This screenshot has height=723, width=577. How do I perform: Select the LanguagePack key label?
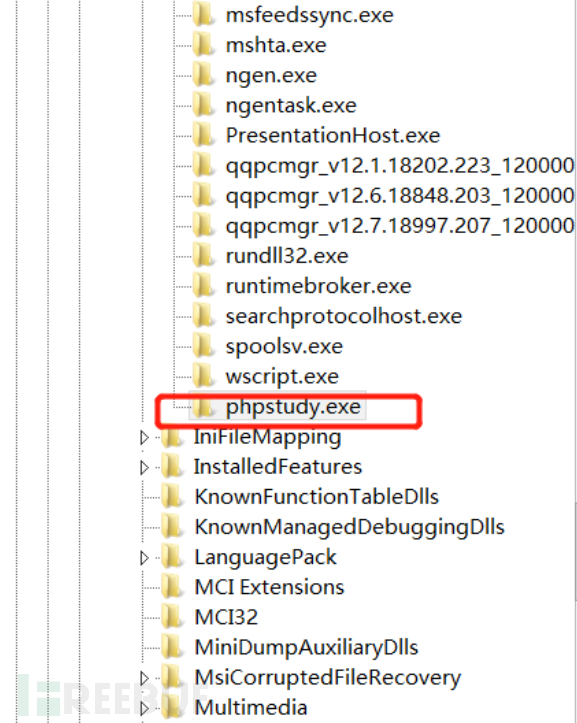[x=266, y=557]
